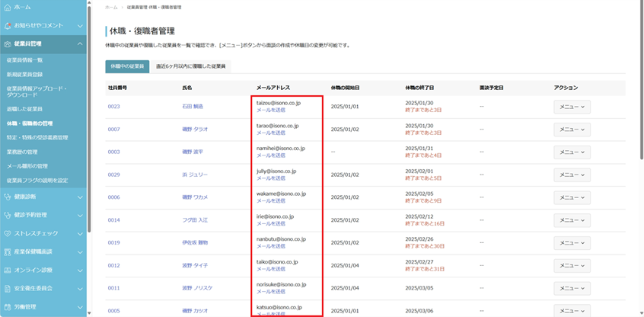Click the メールアドレス column header

click(273, 88)
